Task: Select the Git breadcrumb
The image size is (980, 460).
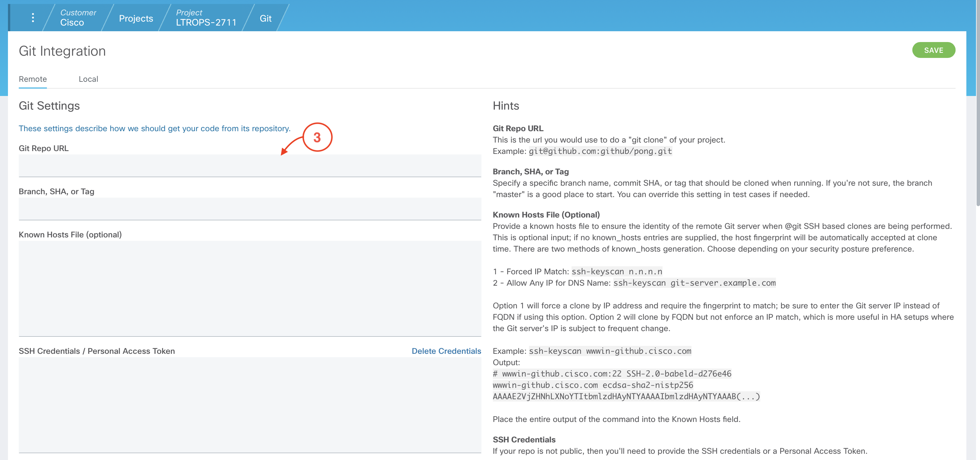Action: [x=265, y=18]
